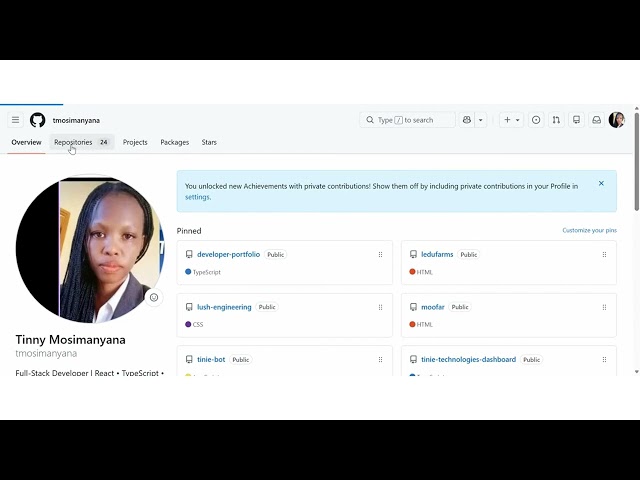
Task: Switch to the Packages tab
Action: coord(174,142)
